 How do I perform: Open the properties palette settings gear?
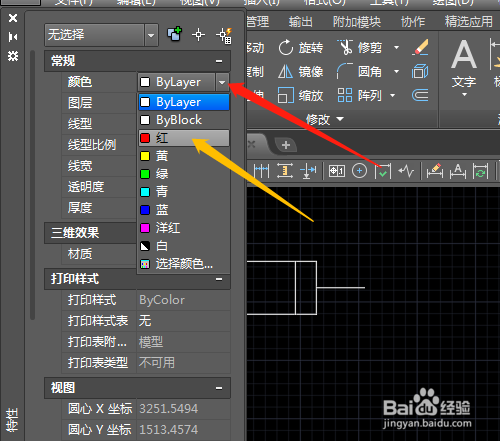[13, 56]
